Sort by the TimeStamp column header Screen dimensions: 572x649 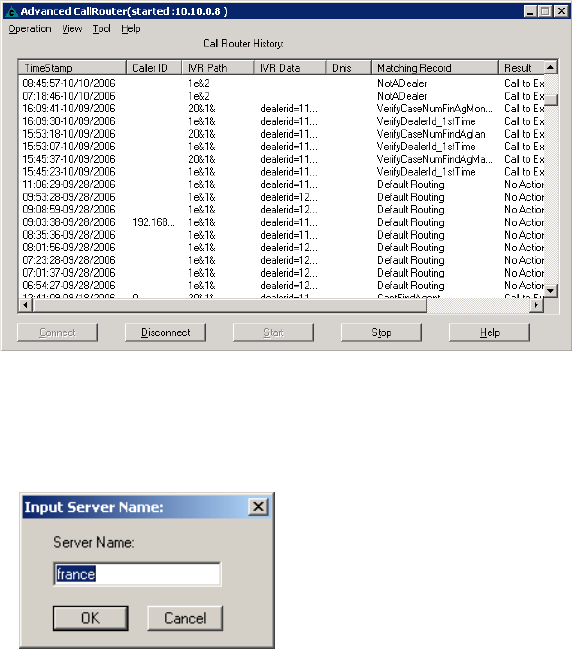point(72,67)
